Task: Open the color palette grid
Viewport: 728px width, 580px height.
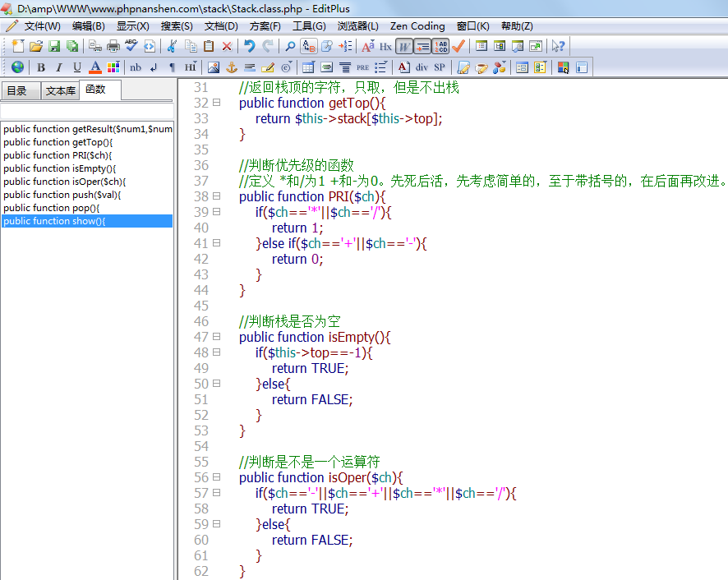Action: [113, 68]
